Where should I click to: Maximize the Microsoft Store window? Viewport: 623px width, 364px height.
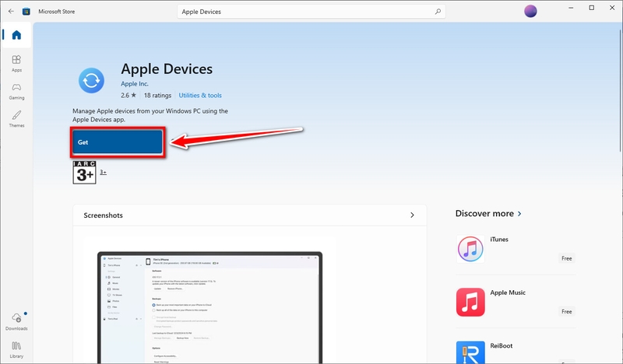click(592, 8)
